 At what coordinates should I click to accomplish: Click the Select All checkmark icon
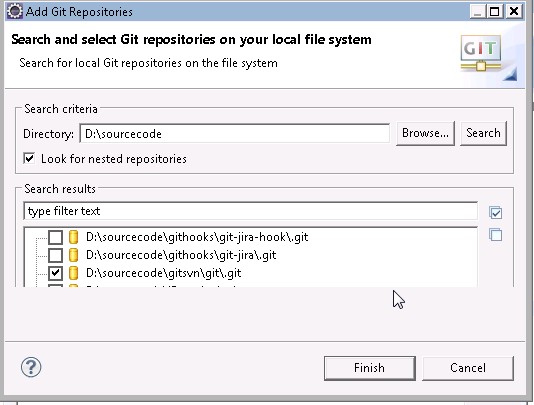(x=496, y=212)
